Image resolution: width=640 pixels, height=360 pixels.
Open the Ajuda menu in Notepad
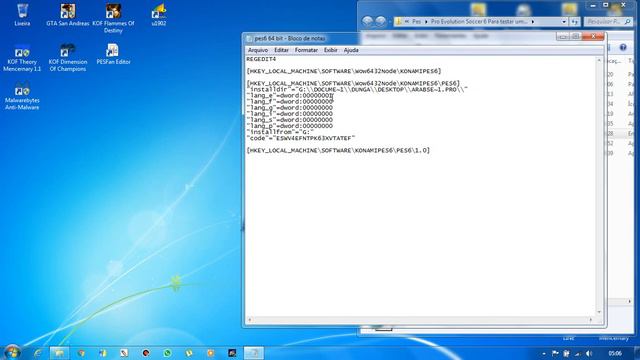click(351, 50)
